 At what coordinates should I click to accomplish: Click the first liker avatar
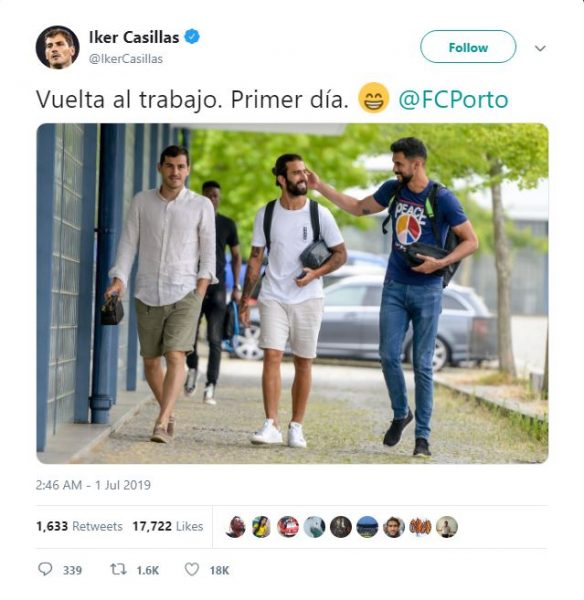(x=236, y=527)
